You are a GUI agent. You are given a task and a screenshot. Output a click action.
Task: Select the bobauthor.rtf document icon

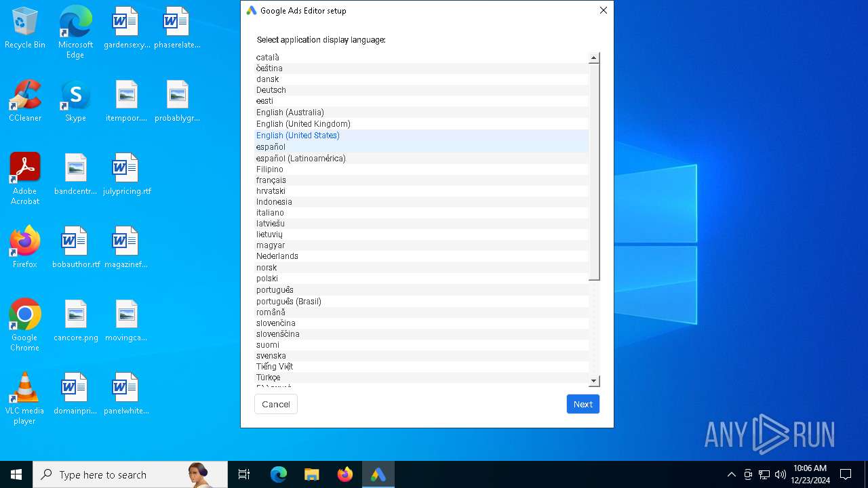point(75,248)
